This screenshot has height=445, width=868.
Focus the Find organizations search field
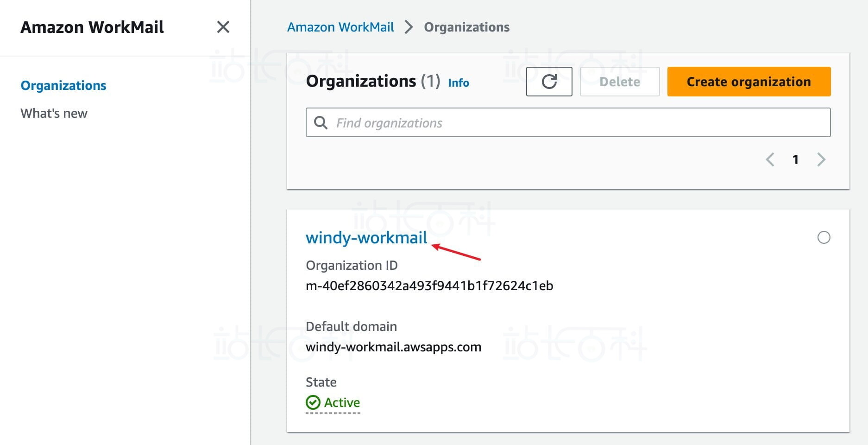568,122
